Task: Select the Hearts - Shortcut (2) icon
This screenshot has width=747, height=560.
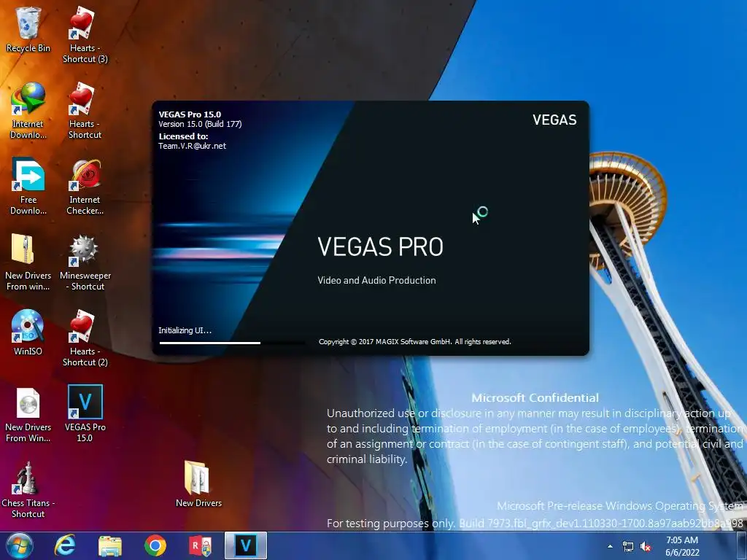Action: tap(85, 338)
